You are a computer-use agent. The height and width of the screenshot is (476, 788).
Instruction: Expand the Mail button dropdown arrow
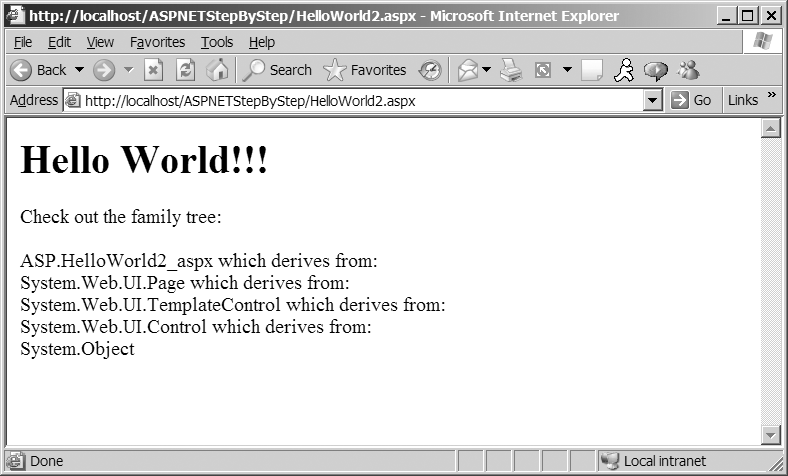487,70
